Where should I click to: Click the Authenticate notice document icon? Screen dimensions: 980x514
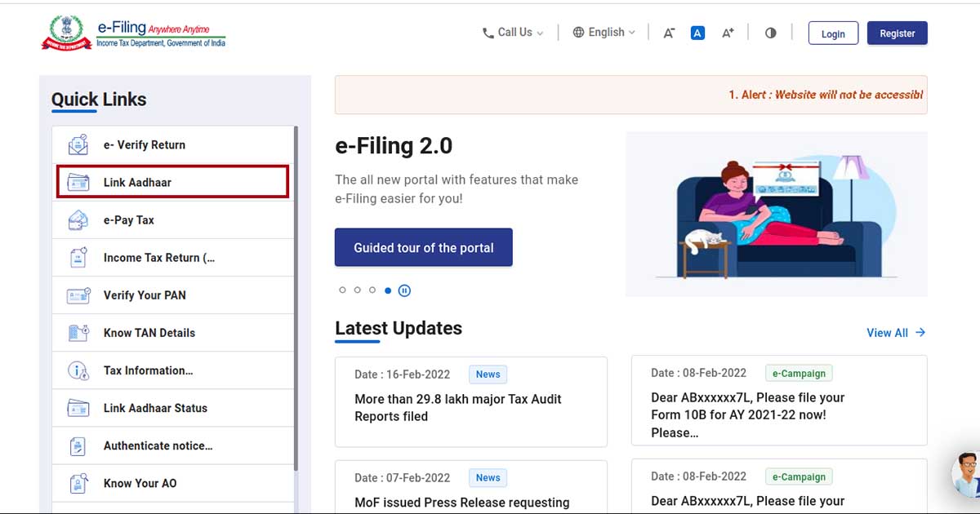pos(78,445)
